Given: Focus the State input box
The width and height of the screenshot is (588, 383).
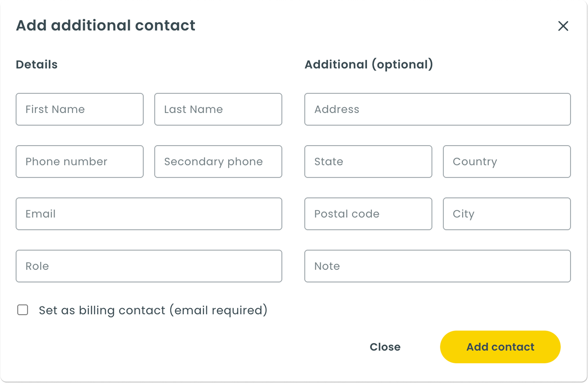Looking at the screenshot, I should pos(368,162).
